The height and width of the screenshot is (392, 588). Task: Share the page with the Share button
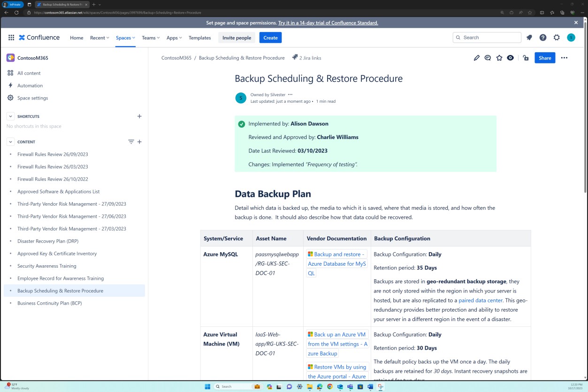(544, 58)
